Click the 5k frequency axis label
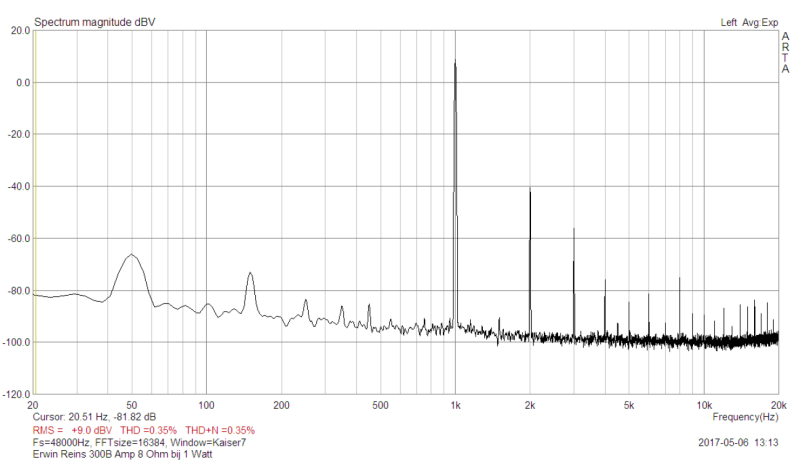This screenshot has height=468, width=799. 629,405
